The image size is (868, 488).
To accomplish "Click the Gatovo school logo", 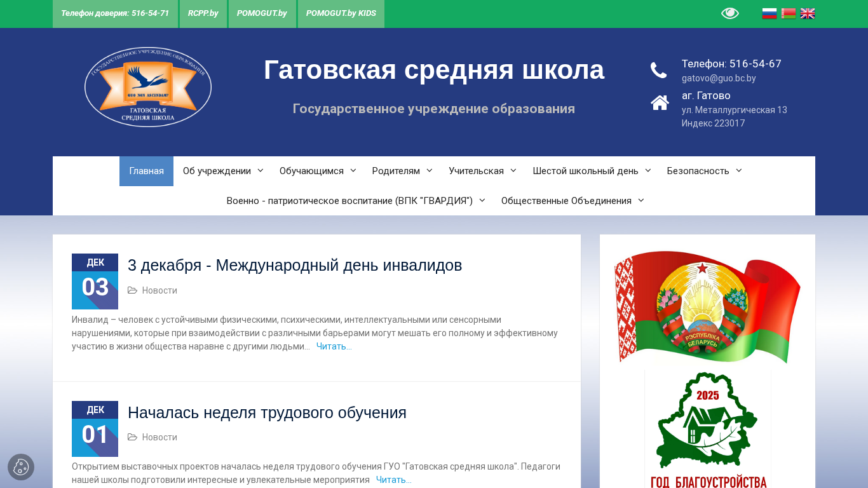I will pyautogui.click(x=148, y=87).
